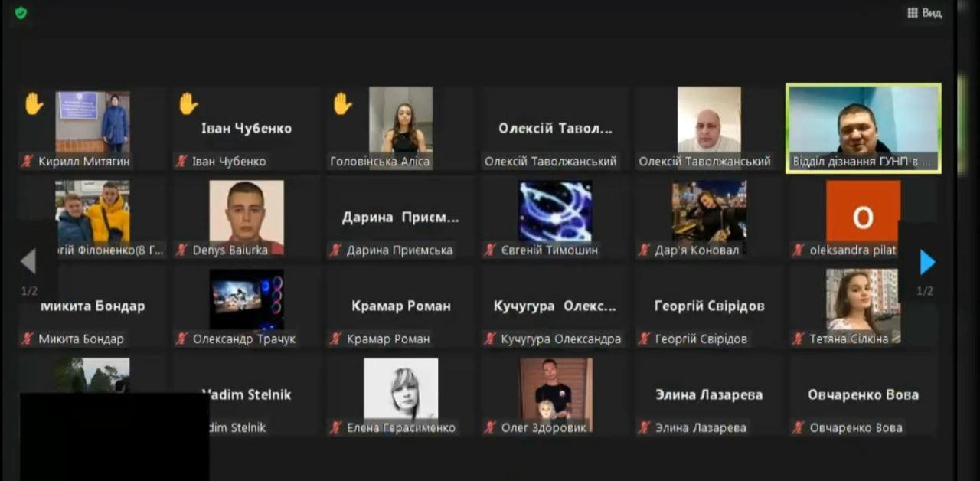Viewport: 980px width, 481px height.
Task: Click muted mic icon beside Denys Baiurka
Action: click(182, 250)
